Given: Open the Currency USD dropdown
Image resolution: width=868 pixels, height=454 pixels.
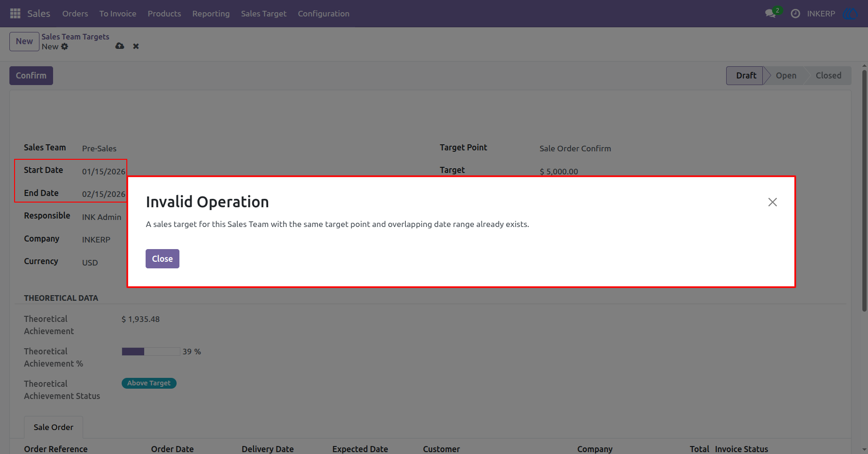Looking at the screenshot, I should [90, 263].
